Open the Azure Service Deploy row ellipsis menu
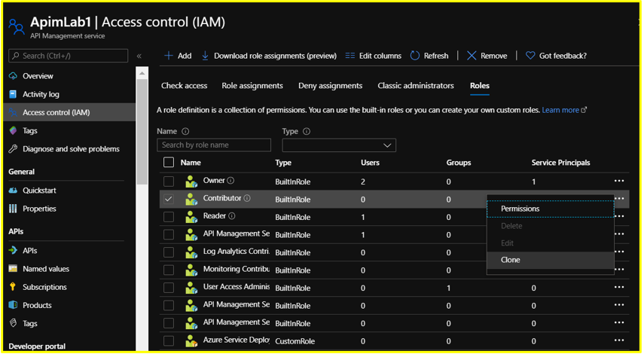The image size is (644, 354). click(619, 340)
